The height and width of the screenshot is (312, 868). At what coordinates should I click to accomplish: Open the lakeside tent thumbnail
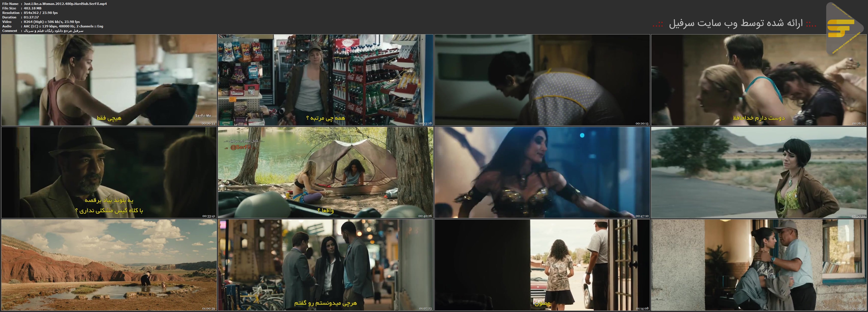click(326, 172)
